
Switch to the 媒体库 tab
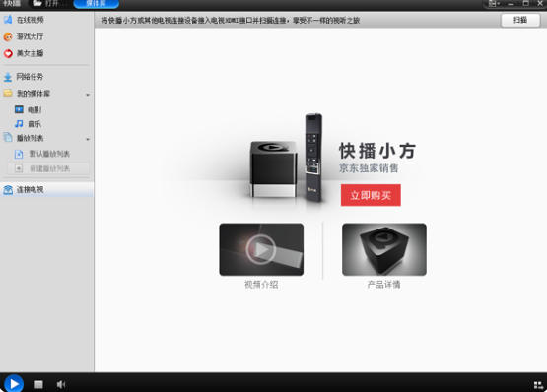96,4
